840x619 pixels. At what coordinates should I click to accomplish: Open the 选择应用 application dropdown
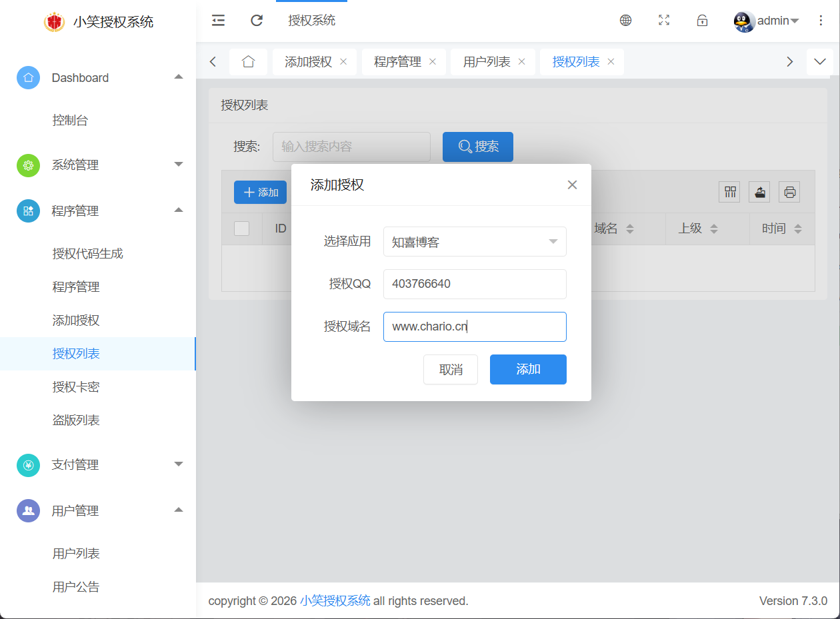tap(475, 241)
